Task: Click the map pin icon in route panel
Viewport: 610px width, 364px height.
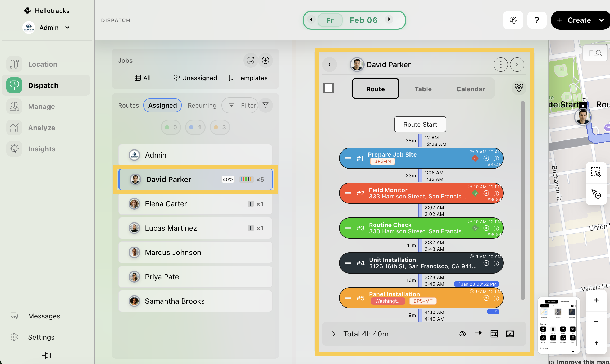Action: [x=519, y=88]
